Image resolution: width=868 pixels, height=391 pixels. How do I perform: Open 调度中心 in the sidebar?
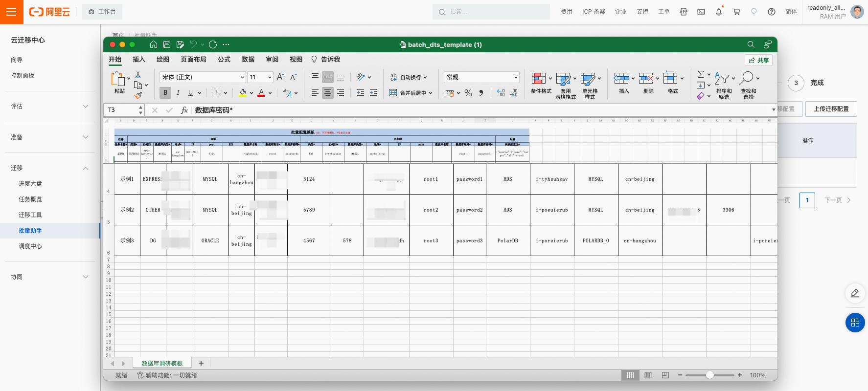[30, 246]
